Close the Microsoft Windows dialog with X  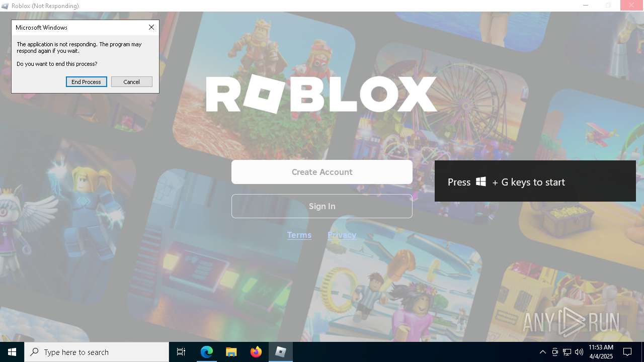point(151,28)
